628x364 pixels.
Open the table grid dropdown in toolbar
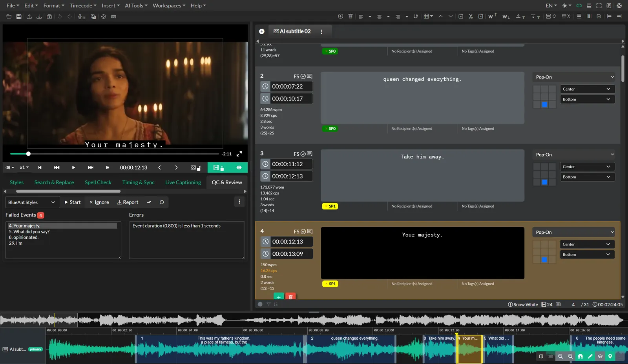(x=428, y=16)
